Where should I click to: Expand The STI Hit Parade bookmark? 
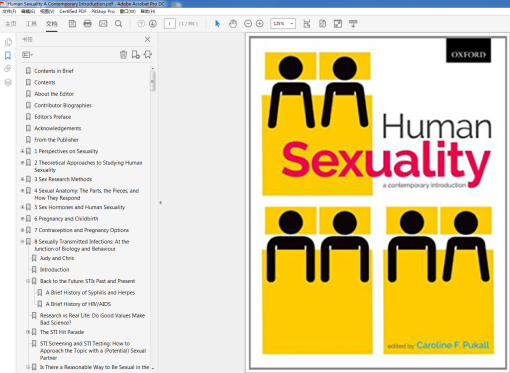click(28, 332)
